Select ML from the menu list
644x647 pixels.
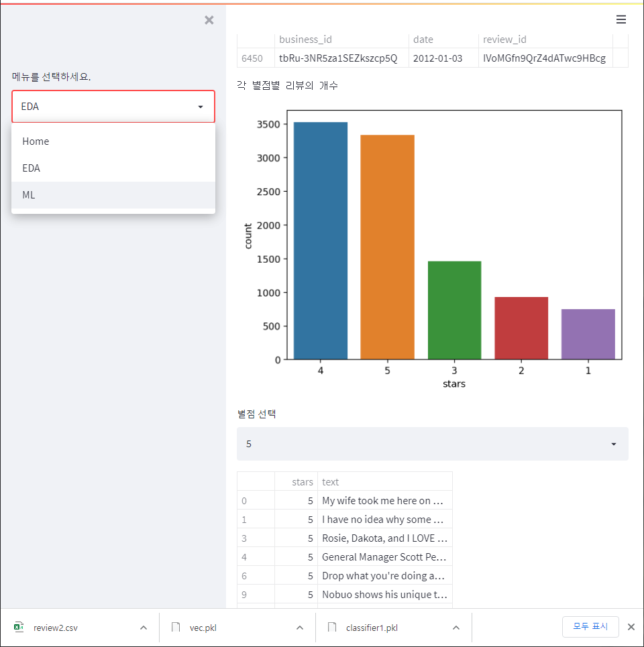pos(113,194)
